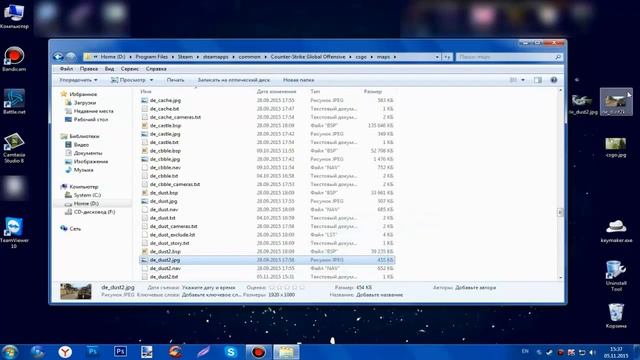Toggle the preview pane icon

click(538, 80)
